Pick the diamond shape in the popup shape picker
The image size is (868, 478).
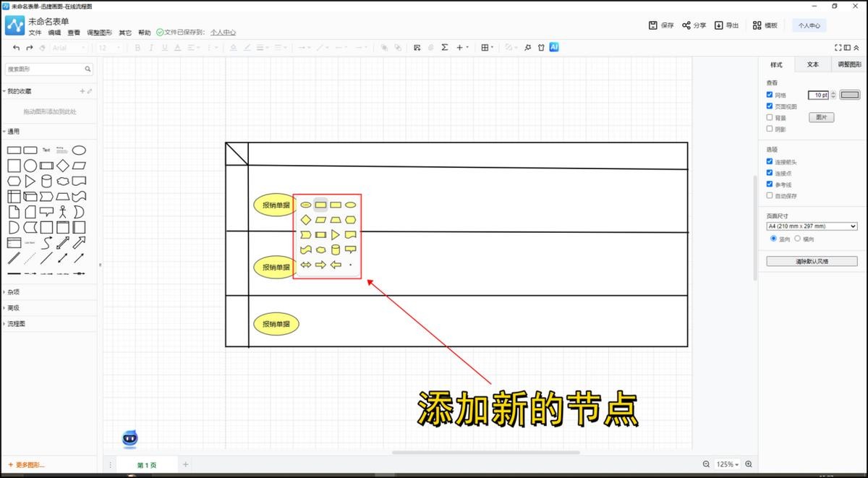pyautogui.click(x=306, y=219)
